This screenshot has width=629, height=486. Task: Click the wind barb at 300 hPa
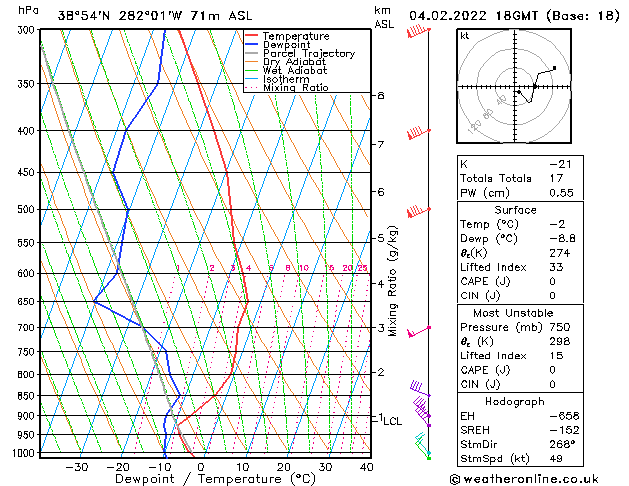pyautogui.click(x=418, y=32)
